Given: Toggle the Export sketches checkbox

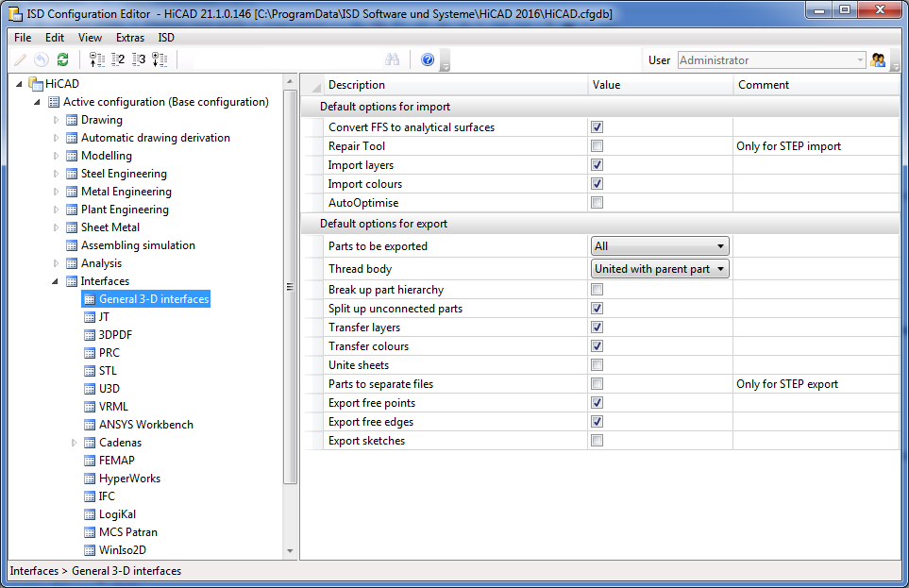Looking at the screenshot, I should tap(597, 441).
